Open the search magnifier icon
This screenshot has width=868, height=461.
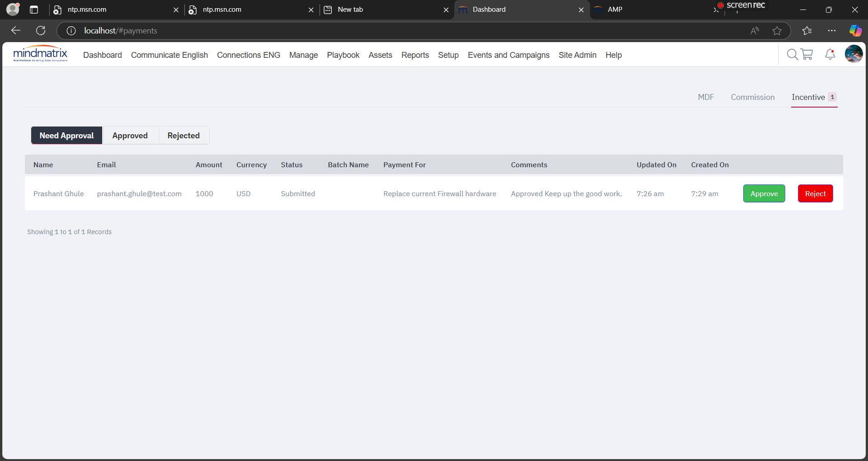tap(792, 55)
